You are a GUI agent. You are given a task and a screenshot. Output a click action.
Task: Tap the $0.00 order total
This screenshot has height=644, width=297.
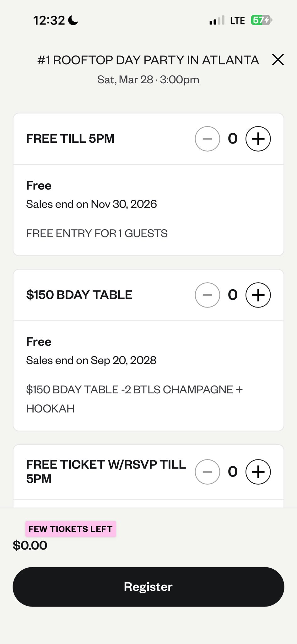30,545
